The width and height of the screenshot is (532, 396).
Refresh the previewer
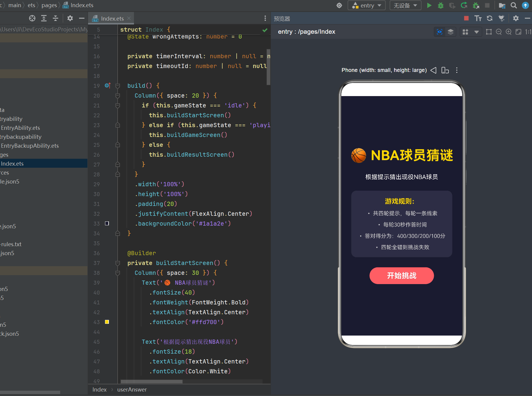click(490, 19)
